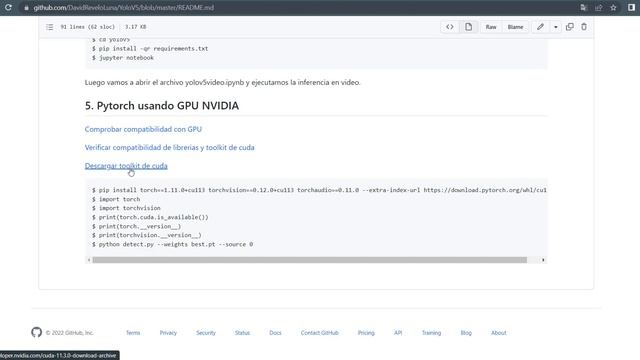Open the About footer link
The width and height of the screenshot is (640, 360).
498,333
